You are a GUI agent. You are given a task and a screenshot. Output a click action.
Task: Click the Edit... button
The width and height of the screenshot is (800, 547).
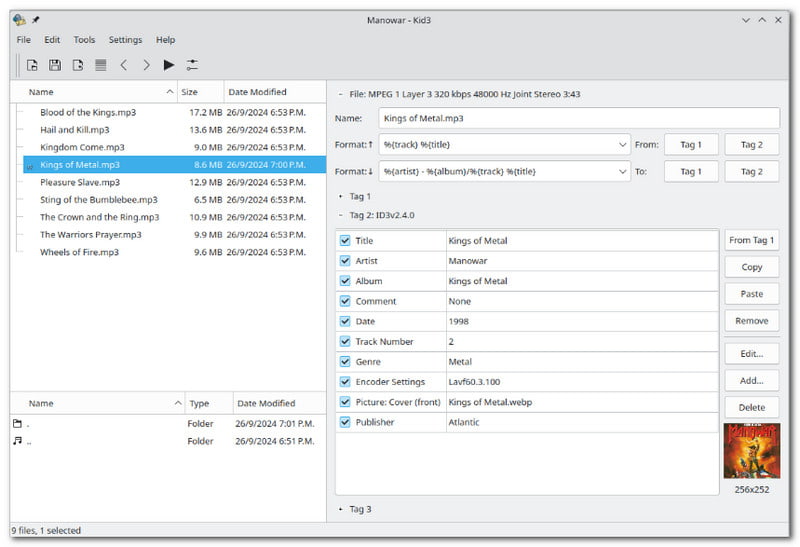point(752,354)
